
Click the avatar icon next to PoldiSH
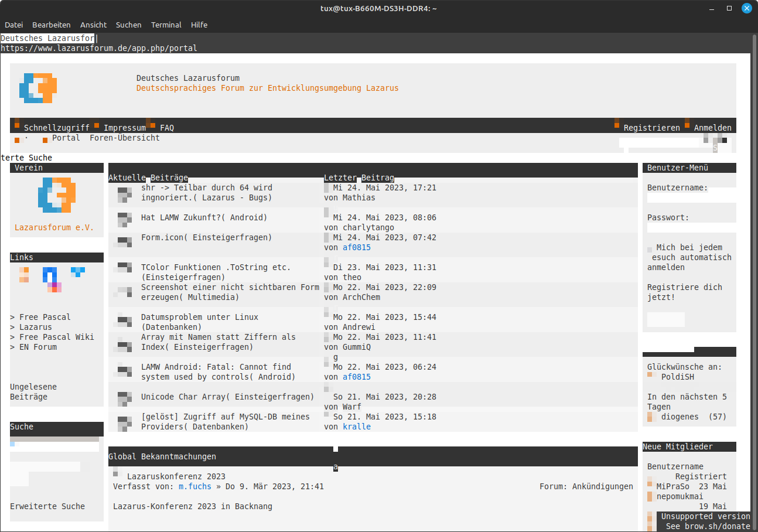pyautogui.click(x=650, y=374)
